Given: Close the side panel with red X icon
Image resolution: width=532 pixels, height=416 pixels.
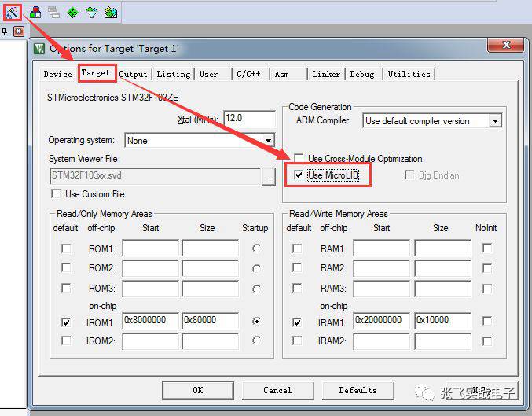Looking at the screenshot, I should (x=19, y=31).
